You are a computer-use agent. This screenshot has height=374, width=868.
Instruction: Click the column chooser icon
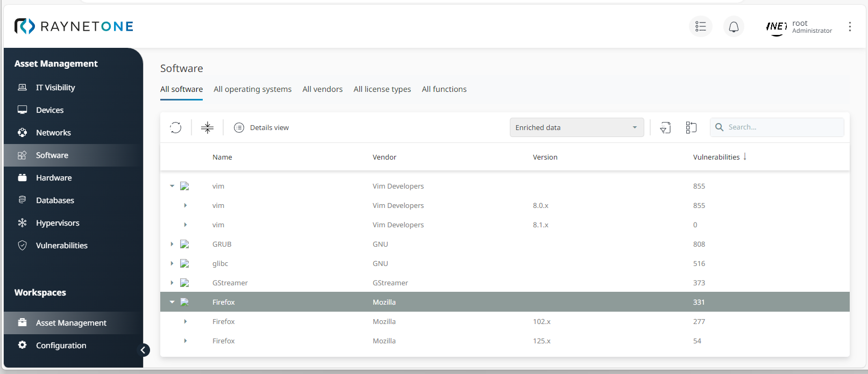click(x=691, y=127)
